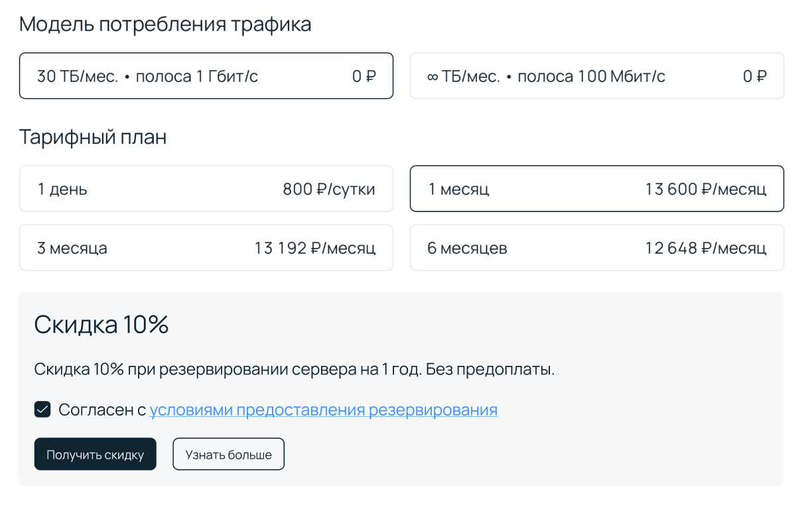Click the Модель потребления трафика section heading
812x513 pixels.
click(166, 23)
